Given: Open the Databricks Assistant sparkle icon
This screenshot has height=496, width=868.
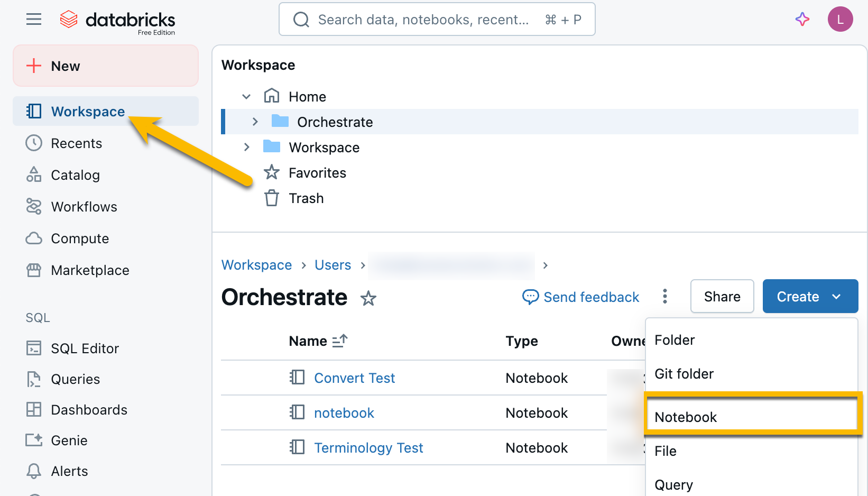Looking at the screenshot, I should click(802, 20).
